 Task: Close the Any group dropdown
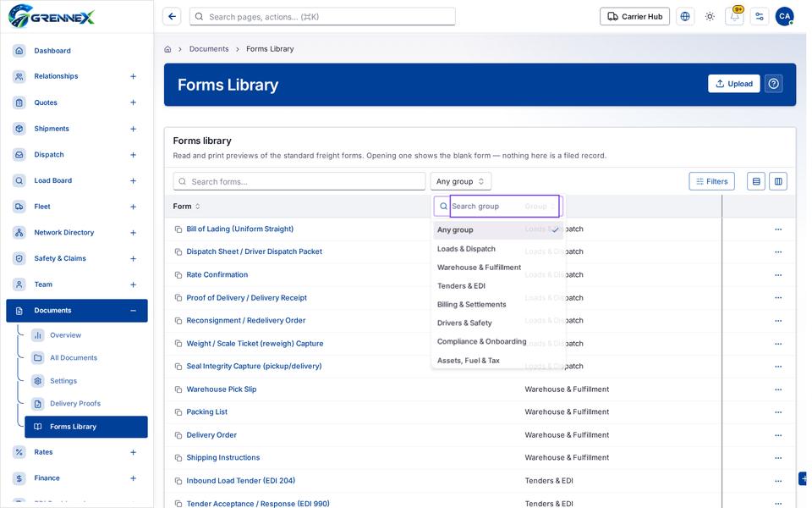(x=460, y=181)
